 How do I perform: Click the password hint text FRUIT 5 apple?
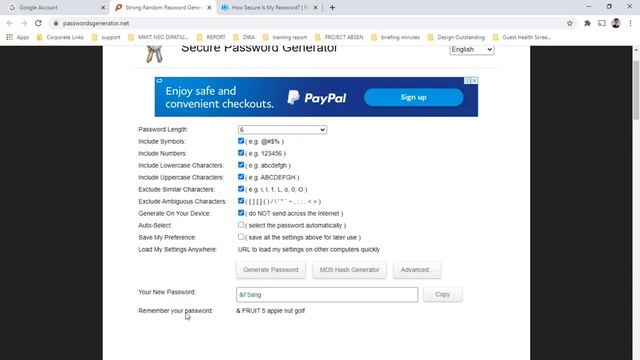pos(271,311)
